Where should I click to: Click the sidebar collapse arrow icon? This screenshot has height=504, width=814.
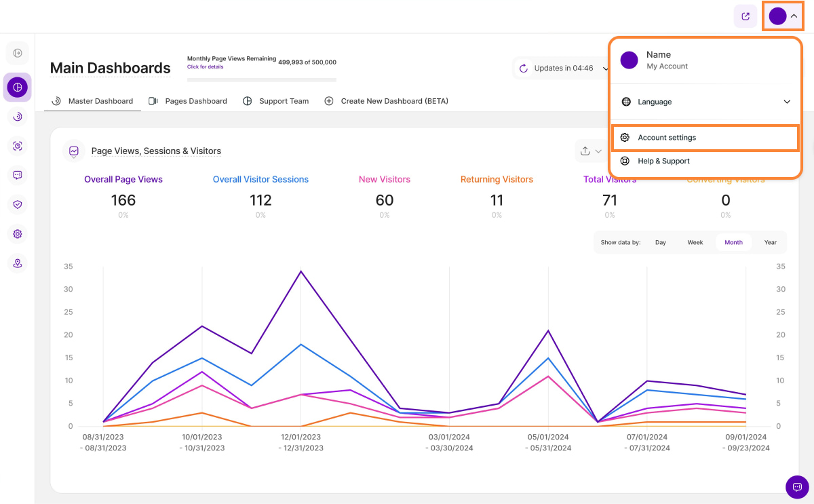pos(18,53)
